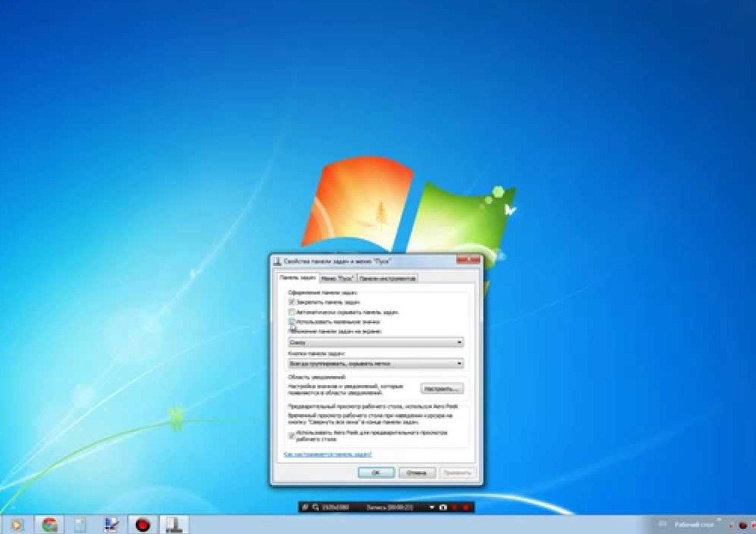Open the taskbar buttons grouping dropdown

375,363
